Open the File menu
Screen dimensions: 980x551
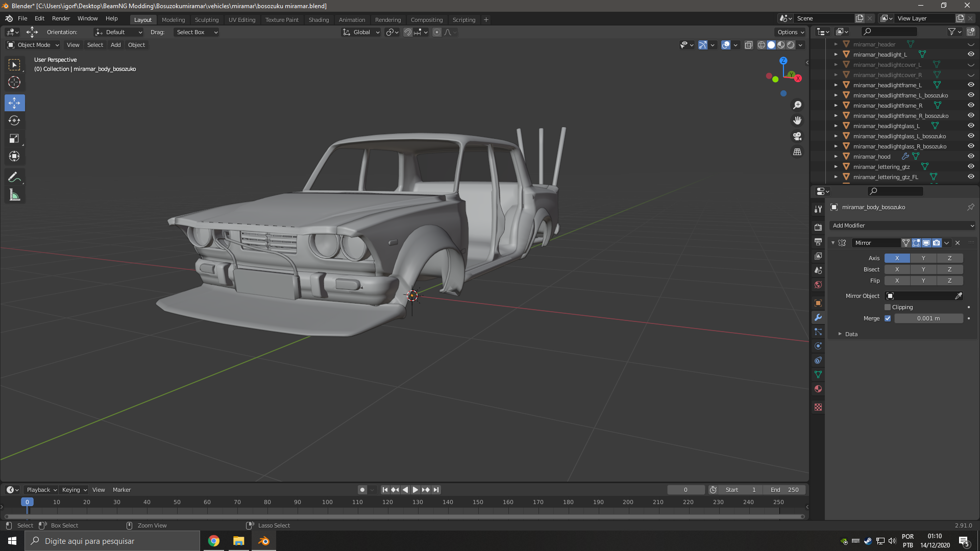pos(22,18)
